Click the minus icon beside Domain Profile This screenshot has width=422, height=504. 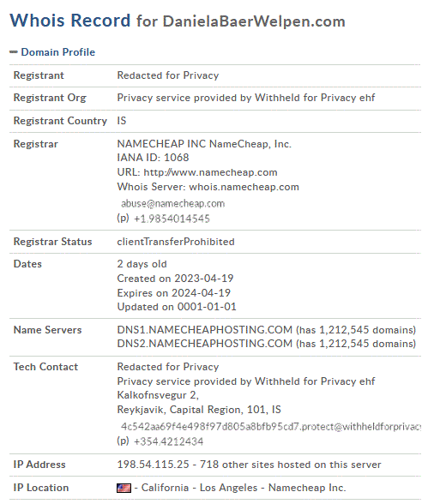[x=14, y=52]
